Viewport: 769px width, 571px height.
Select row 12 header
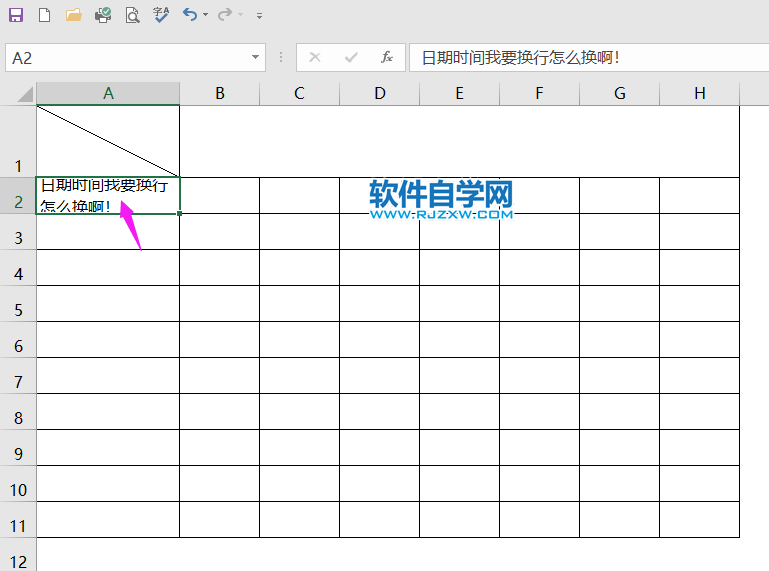[18, 555]
